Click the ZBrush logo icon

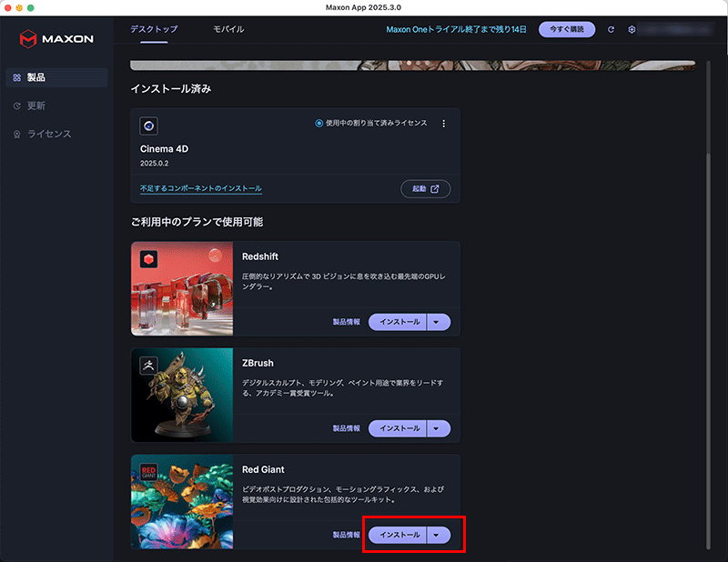tap(148, 365)
